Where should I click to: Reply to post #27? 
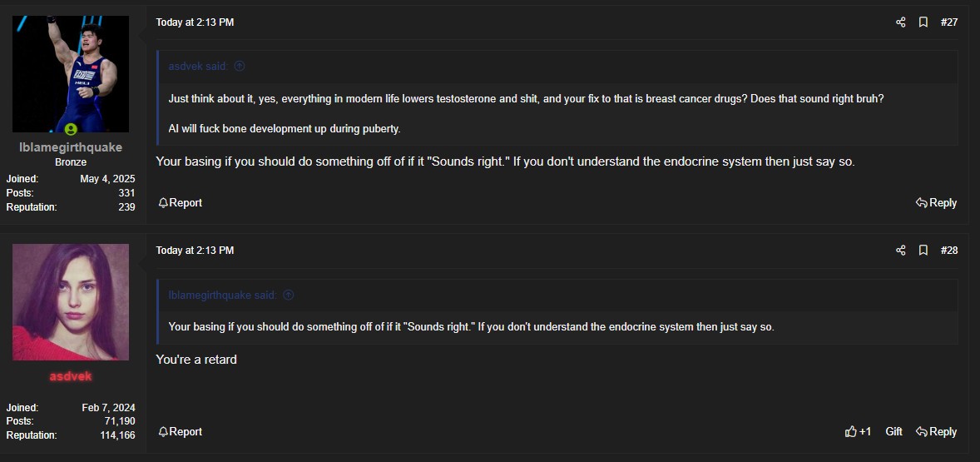[x=936, y=203]
